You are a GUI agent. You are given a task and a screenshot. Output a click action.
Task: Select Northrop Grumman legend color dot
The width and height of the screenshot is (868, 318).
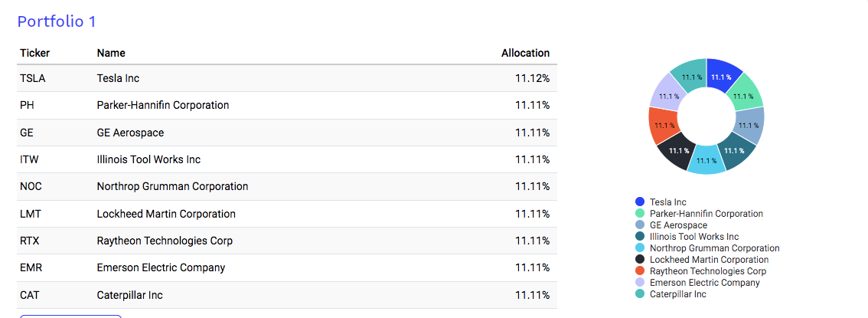pos(640,248)
